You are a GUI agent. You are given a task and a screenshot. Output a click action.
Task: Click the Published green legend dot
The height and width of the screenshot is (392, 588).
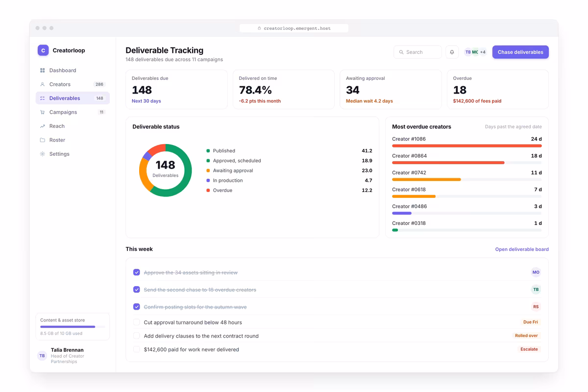tap(208, 151)
